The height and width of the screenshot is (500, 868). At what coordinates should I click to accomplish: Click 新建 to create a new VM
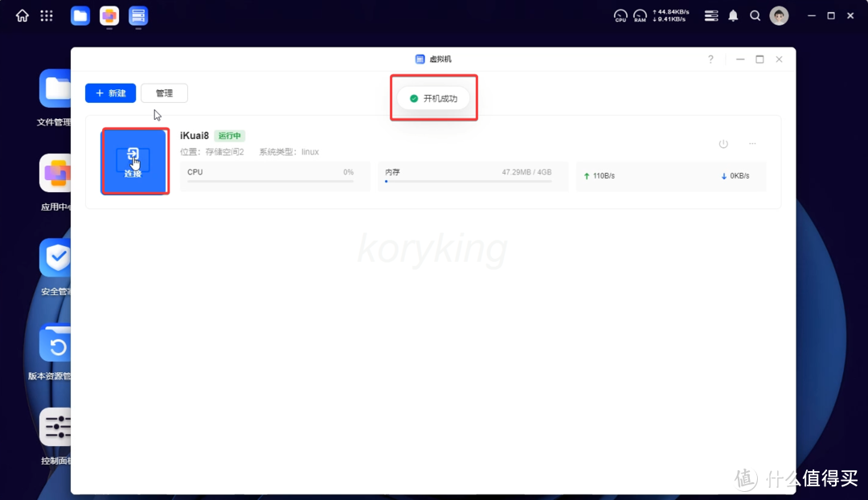coord(110,92)
